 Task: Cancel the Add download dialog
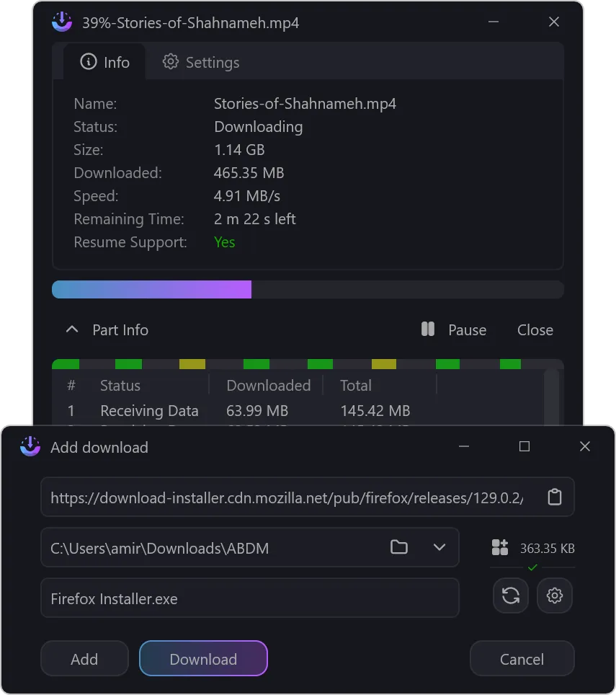coord(522,659)
